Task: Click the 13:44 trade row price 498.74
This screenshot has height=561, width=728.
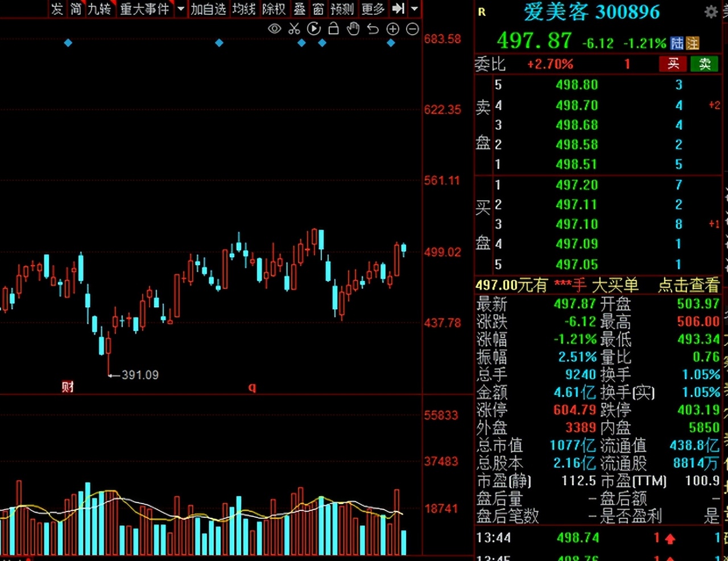Action: click(x=578, y=538)
